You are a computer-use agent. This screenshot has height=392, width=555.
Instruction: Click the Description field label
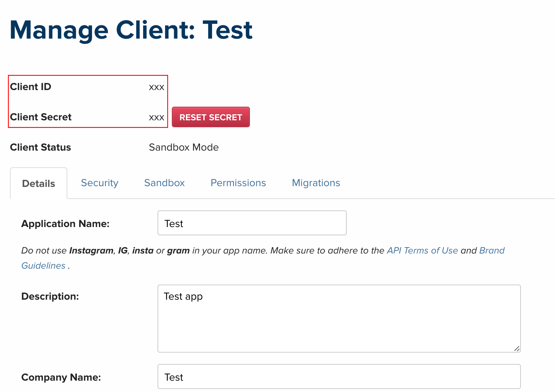coord(50,296)
